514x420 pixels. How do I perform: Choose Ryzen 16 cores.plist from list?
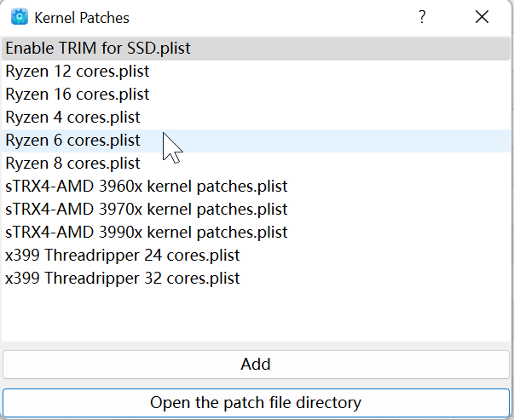[x=77, y=95]
